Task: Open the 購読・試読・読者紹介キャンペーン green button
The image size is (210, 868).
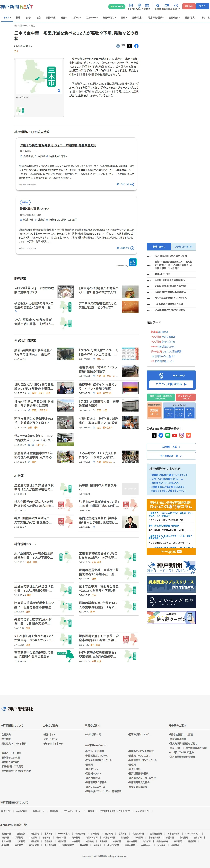Action: (161, 397)
